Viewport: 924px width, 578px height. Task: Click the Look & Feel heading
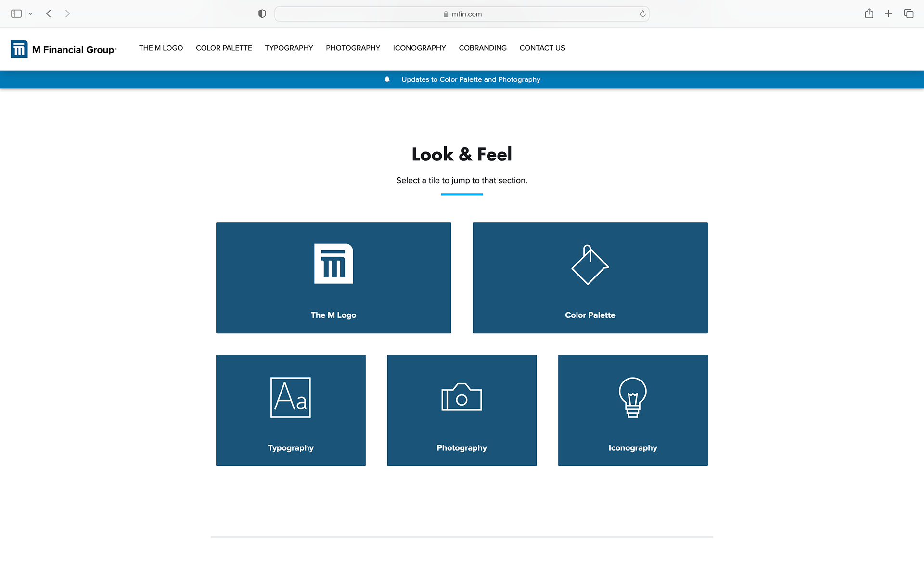462,154
